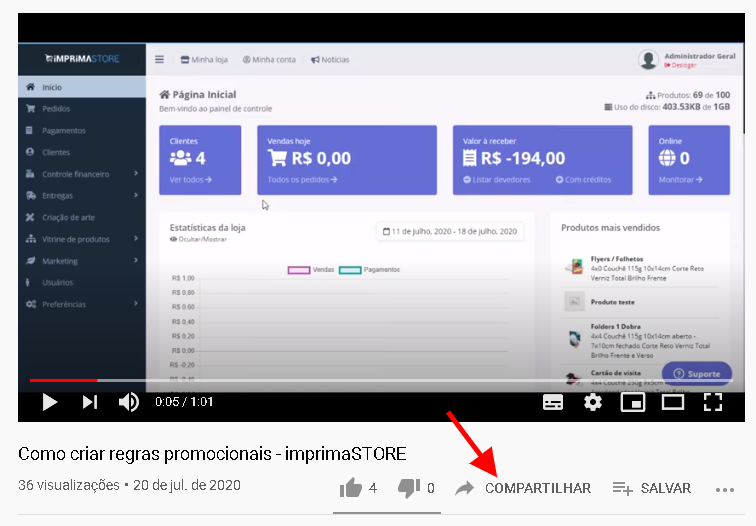Click the COMPARTILHAR share button
Viewport: 756px width, 526px height.
[538, 488]
